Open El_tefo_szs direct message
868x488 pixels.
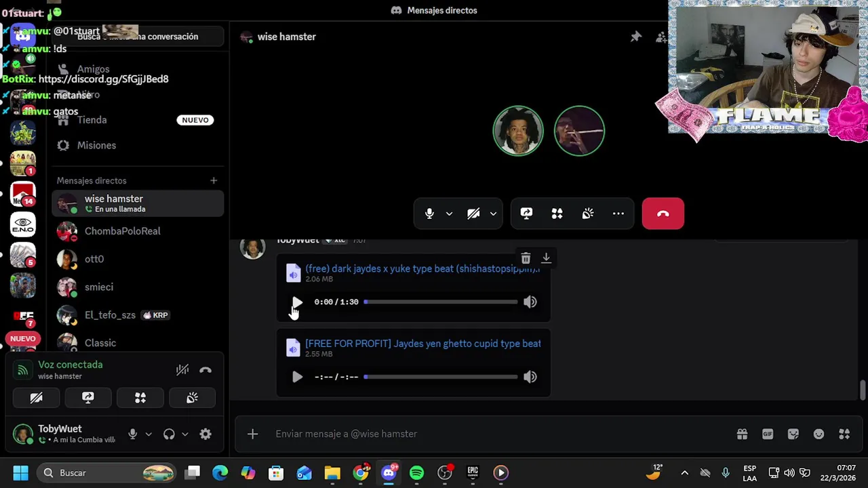point(138,315)
